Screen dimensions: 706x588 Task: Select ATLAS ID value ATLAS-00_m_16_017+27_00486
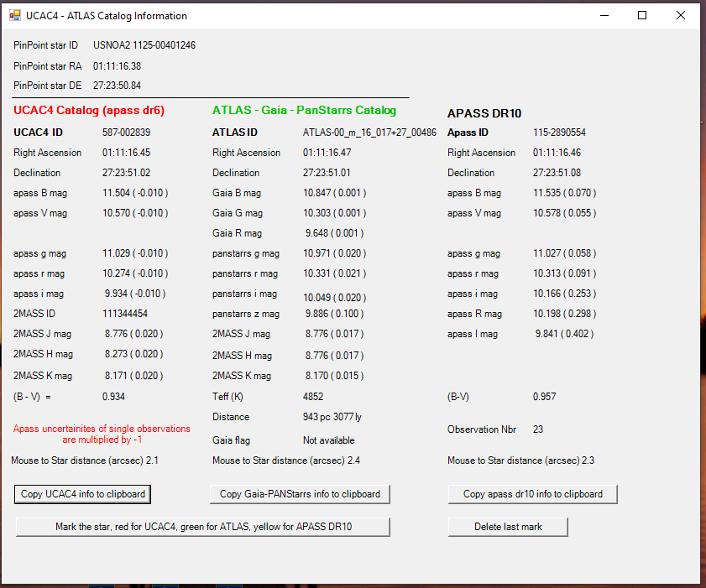point(369,133)
